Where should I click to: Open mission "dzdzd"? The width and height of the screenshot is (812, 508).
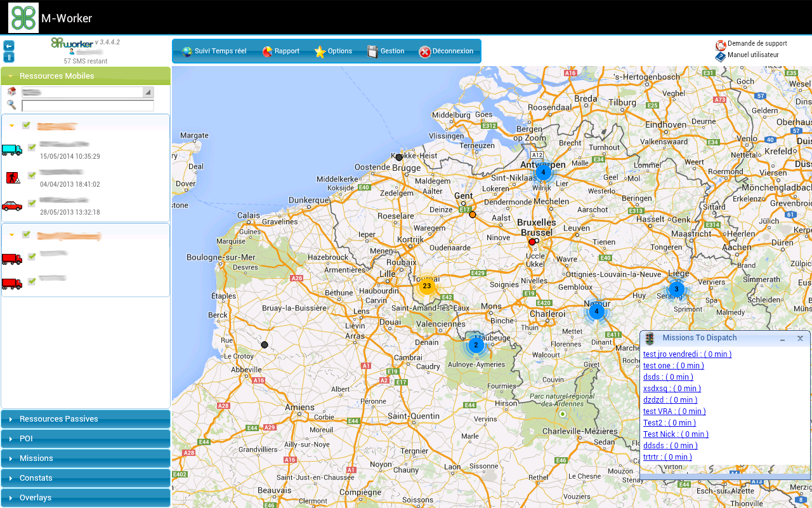click(670, 400)
